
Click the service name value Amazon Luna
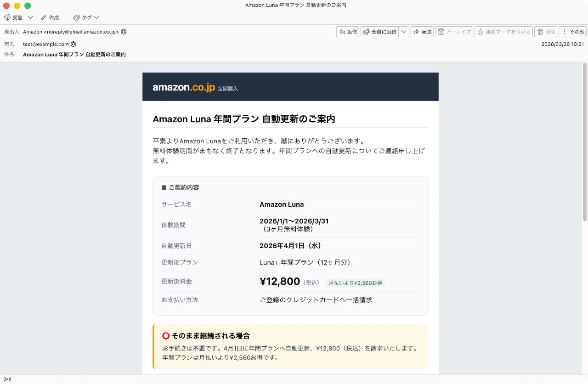point(282,204)
